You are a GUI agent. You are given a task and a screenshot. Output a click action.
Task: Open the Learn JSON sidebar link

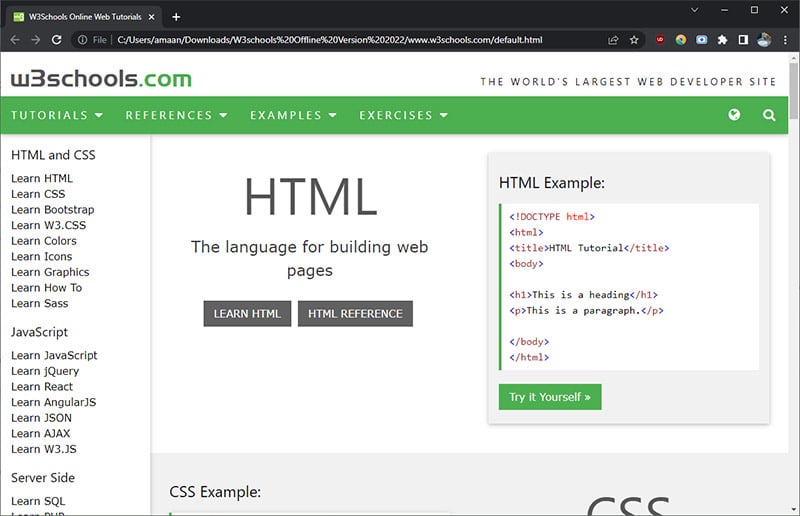tap(41, 418)
